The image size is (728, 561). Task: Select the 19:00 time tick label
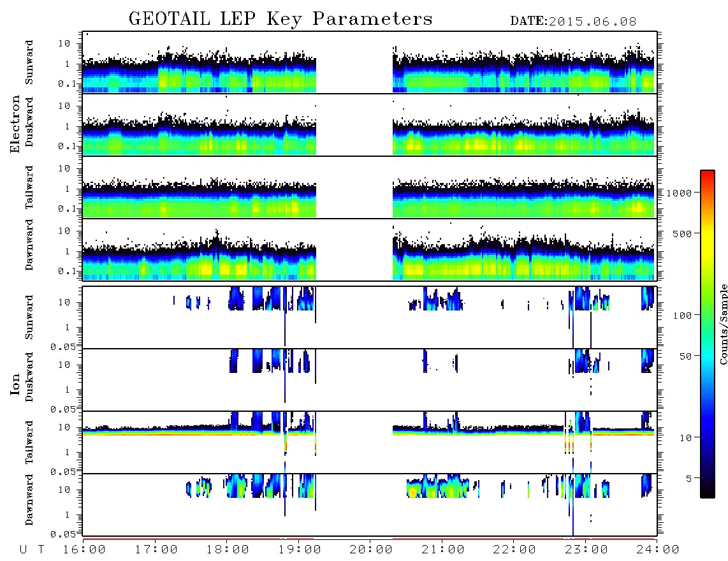tap(300, 550)
